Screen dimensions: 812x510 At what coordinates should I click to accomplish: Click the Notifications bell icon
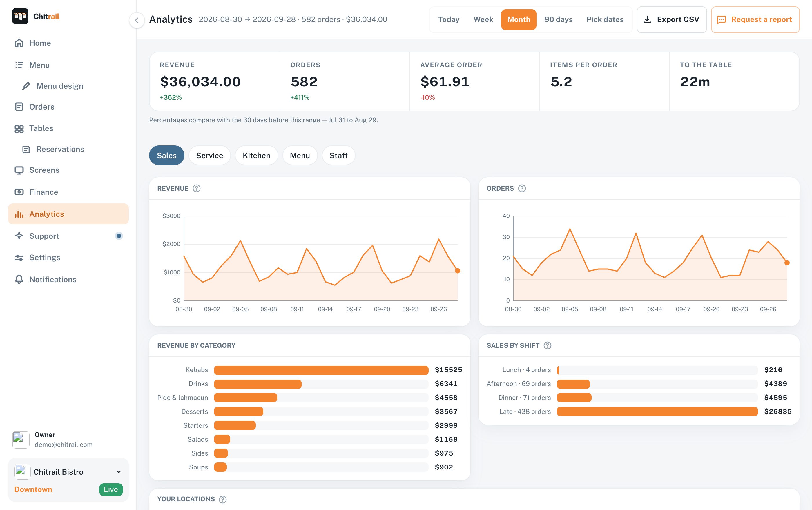[19, 280]
